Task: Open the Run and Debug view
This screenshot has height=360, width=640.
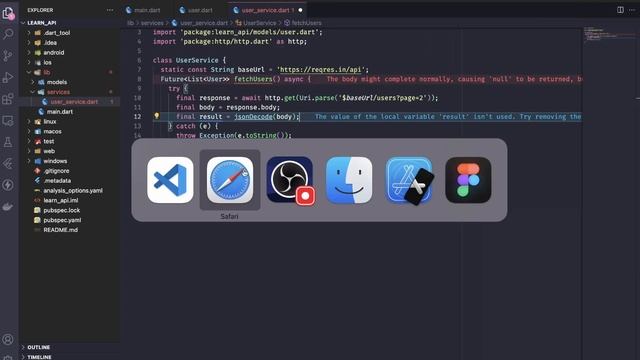Action: coord(8,78)
